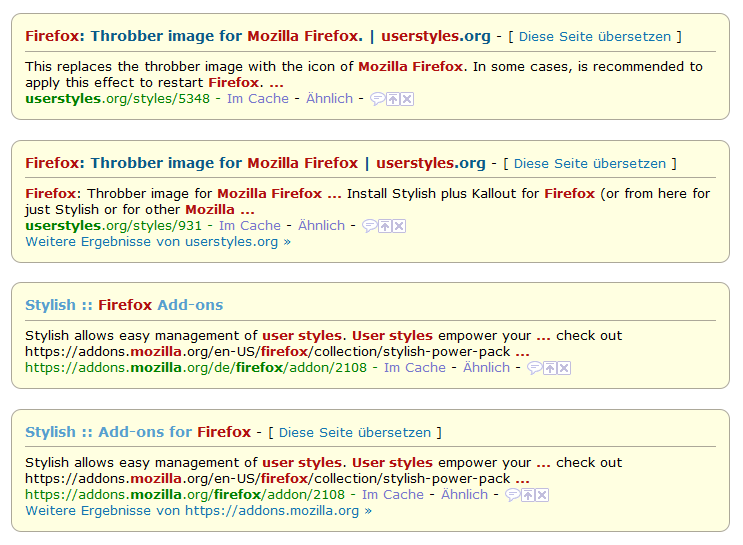The height and width of the screenshot is (545, 743).
Task: Open 'Weitere Ergebnisse von https://addons.mozilla.org »'
Action: point(199,511)
